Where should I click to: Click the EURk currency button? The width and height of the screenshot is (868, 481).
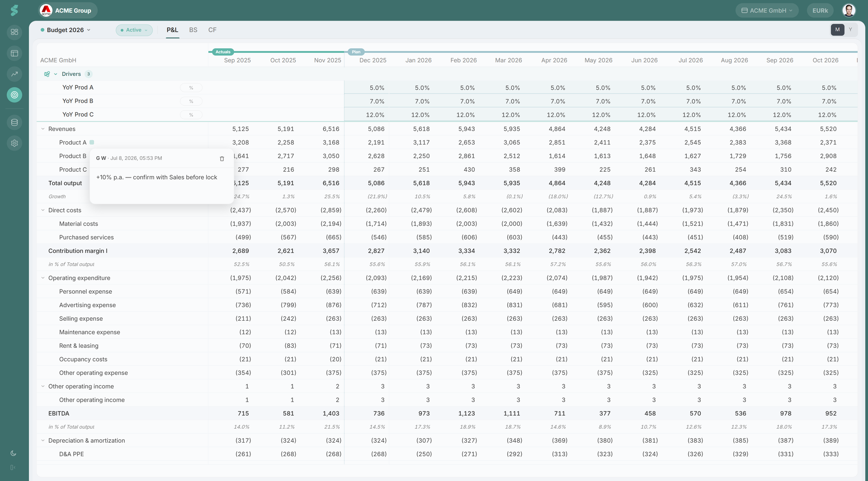pyautogui.click(x=820, y=10)
